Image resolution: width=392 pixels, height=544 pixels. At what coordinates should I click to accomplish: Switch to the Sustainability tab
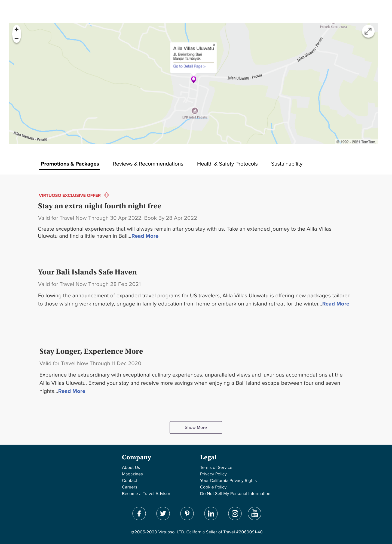tap(287, 164)
